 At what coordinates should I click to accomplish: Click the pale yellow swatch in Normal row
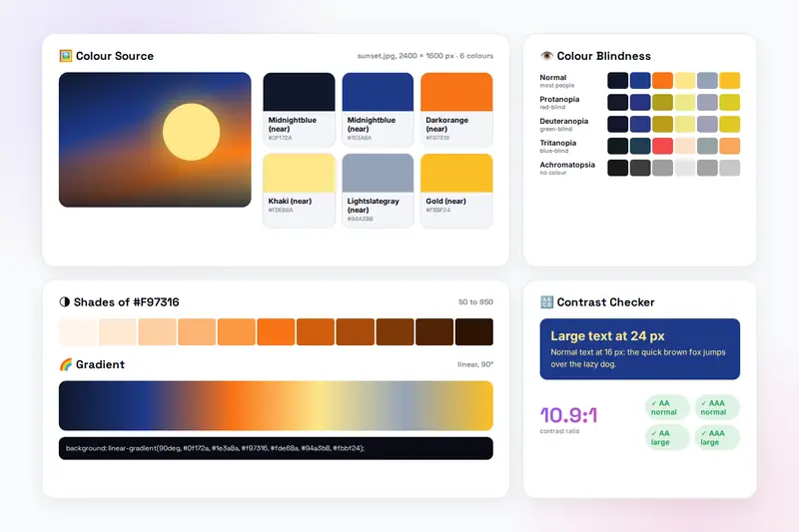(685, 81)
